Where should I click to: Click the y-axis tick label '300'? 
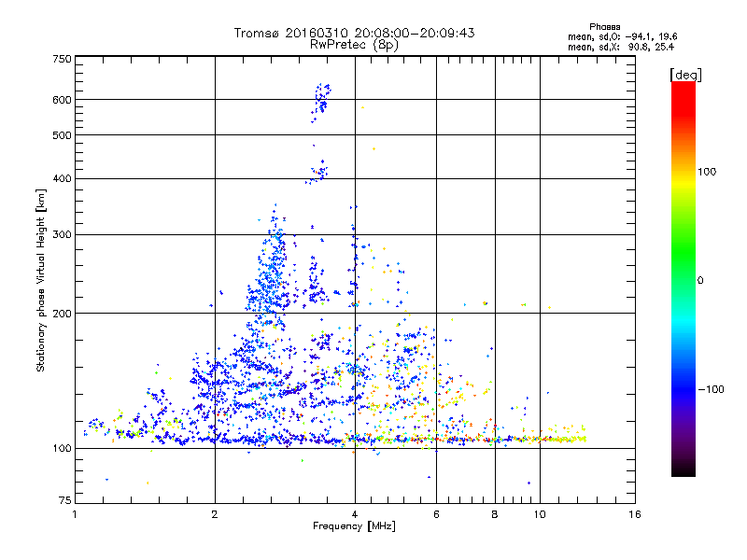tap(63, 235)
